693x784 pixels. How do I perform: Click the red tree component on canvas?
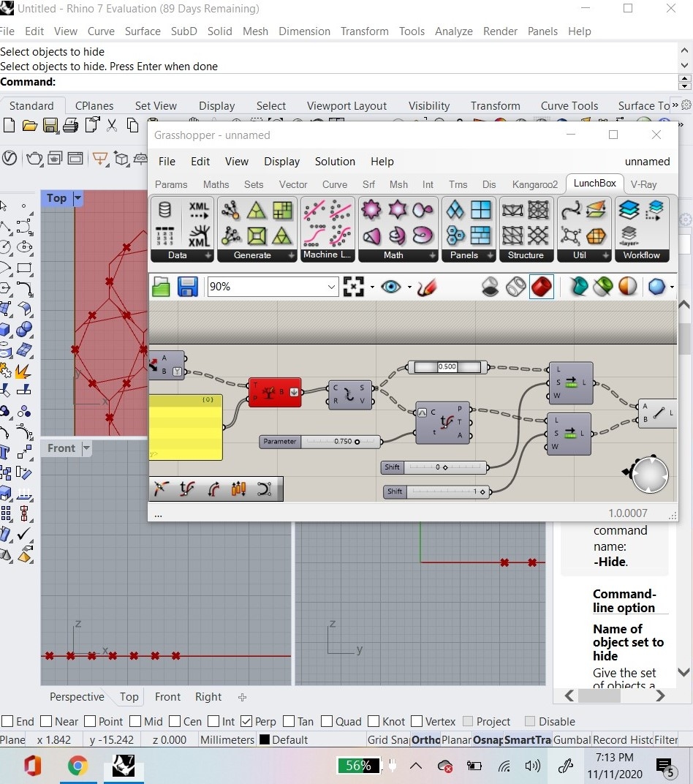click(275, 393)
